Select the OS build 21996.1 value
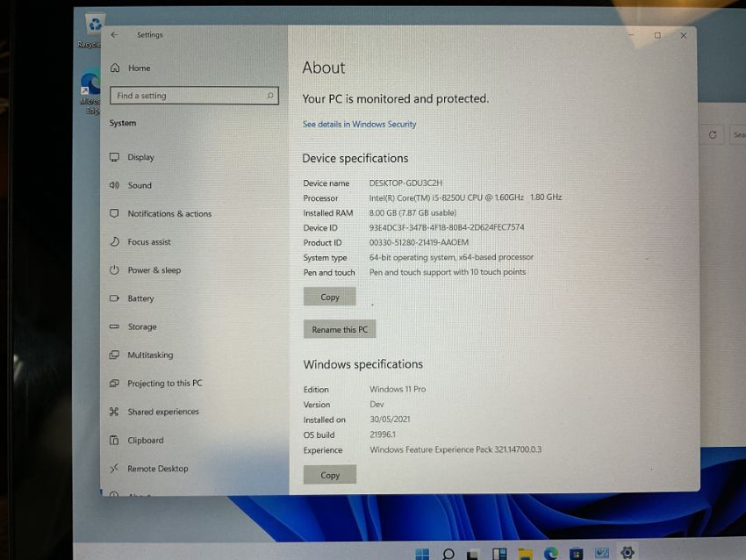This screenshot has height=560, width=746. [383, 434]
